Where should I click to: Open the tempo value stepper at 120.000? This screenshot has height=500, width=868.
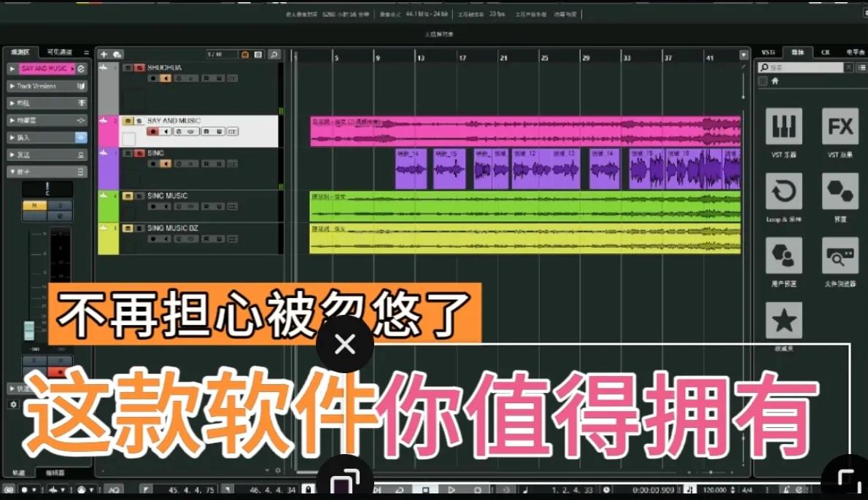click(733, 490)
